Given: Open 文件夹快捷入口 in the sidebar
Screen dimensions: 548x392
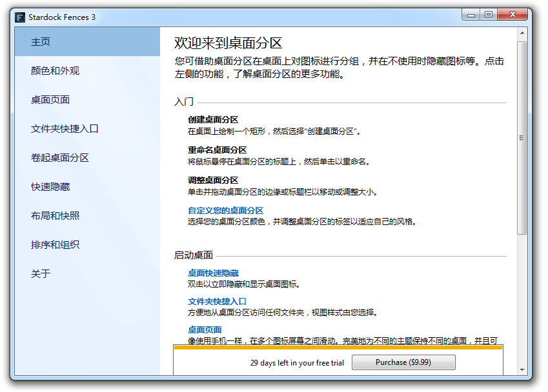Looking at the screenshot, I should tap(65, 129).
